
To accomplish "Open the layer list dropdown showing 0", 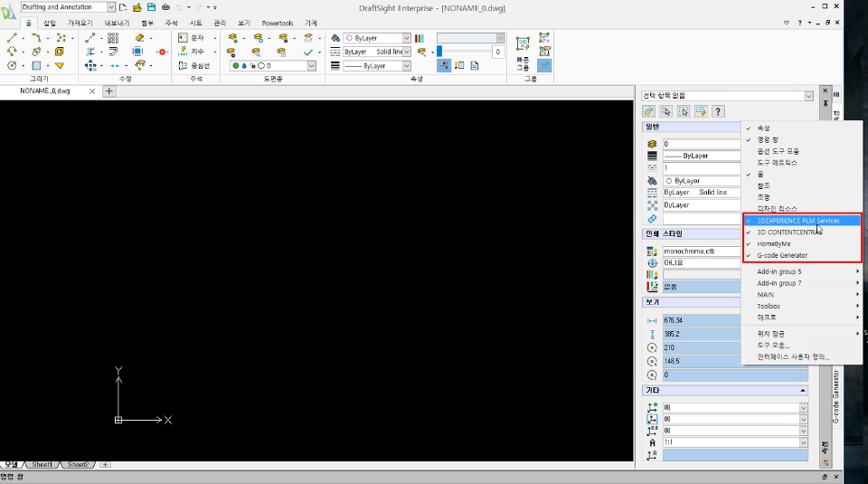I will (x=273, y=65).
